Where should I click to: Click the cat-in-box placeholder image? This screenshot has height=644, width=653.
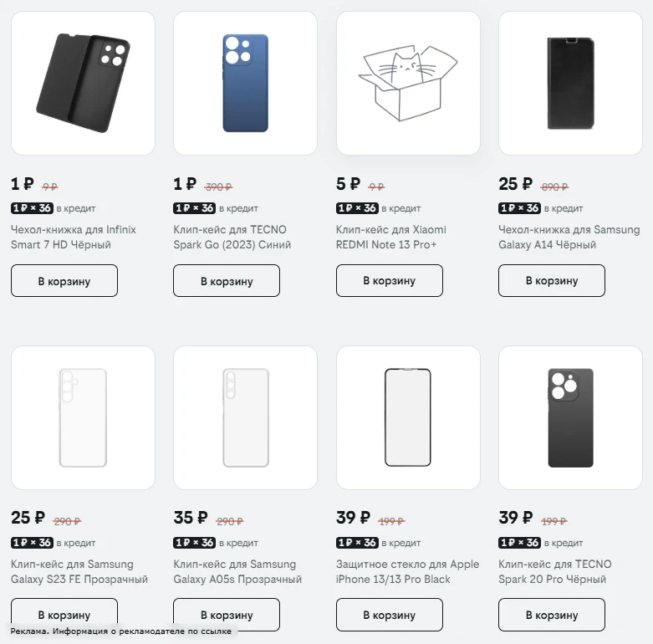408,84
